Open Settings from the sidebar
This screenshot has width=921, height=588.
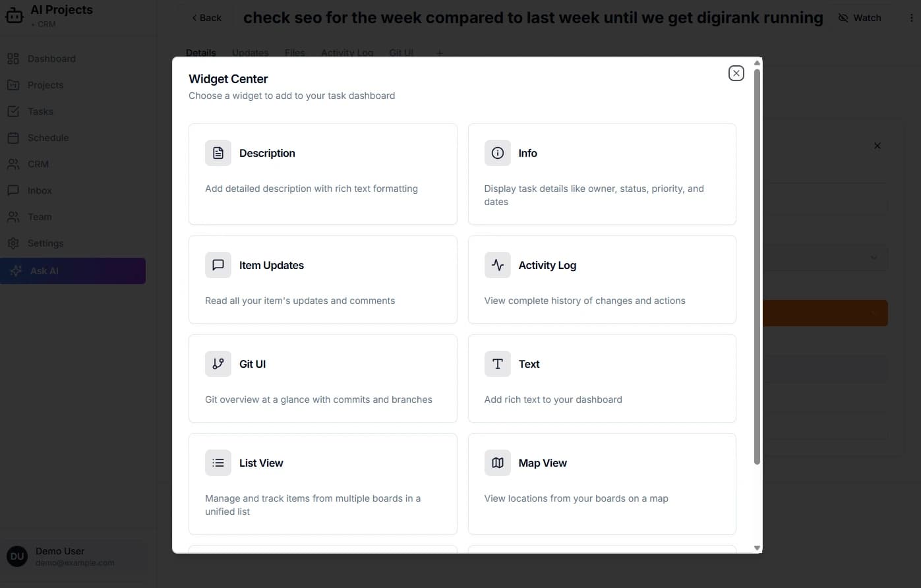coord(45,243)
